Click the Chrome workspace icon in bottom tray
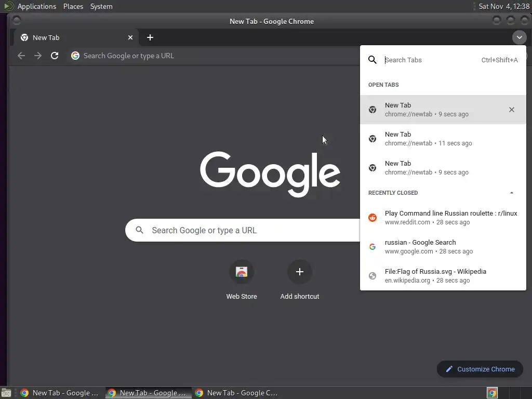The height and width of the screenshot is (399, 532). [492, 393]
